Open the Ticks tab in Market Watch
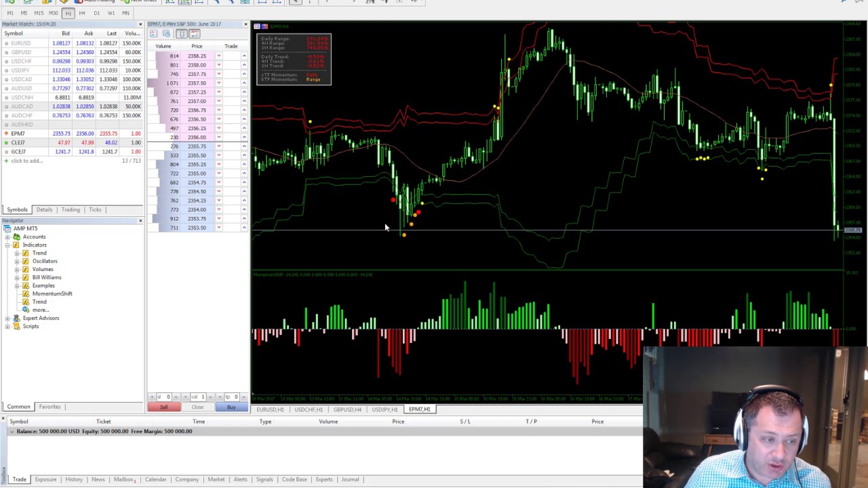Image resolution: width=868 pixels, height=488 pixels. (95, 209)
